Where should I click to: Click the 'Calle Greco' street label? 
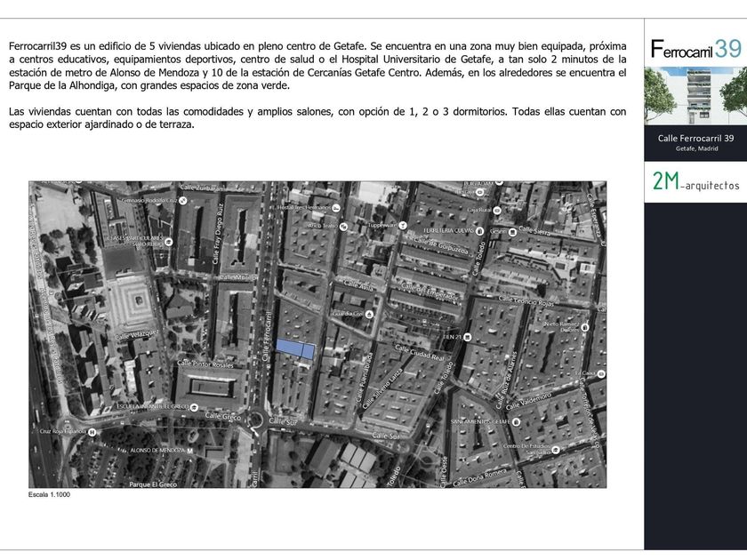click(223, 417)
